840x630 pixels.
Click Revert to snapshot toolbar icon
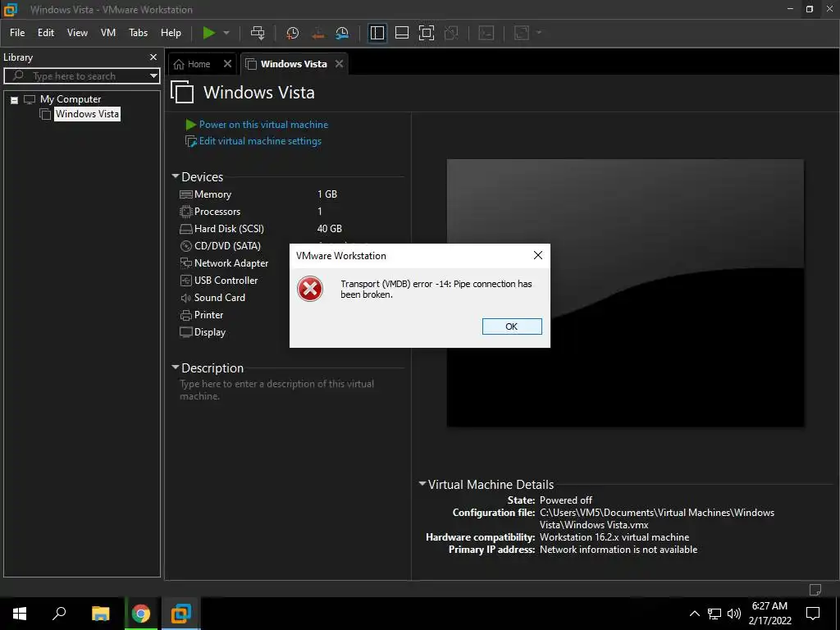point(317,33)
